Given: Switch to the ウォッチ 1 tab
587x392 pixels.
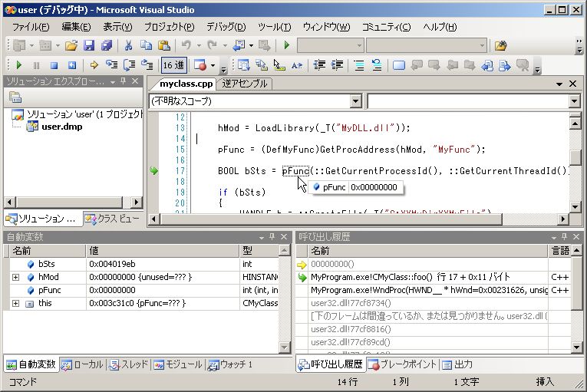Looking at the screenshot, I should coord(230,364).
